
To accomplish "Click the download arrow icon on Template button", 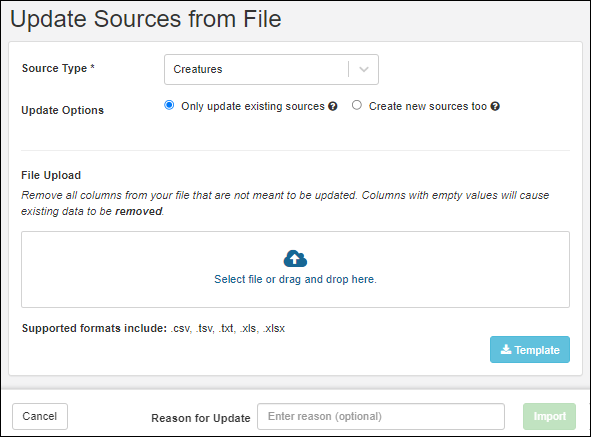I will [506, 350].
